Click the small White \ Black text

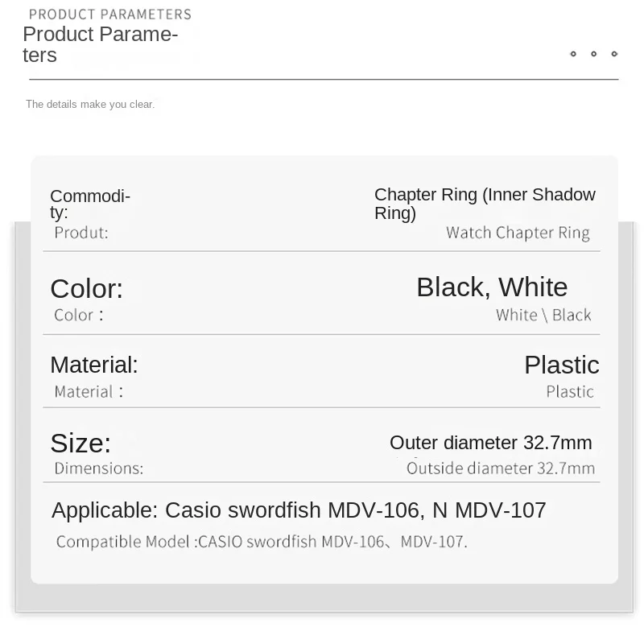point(543,315)
